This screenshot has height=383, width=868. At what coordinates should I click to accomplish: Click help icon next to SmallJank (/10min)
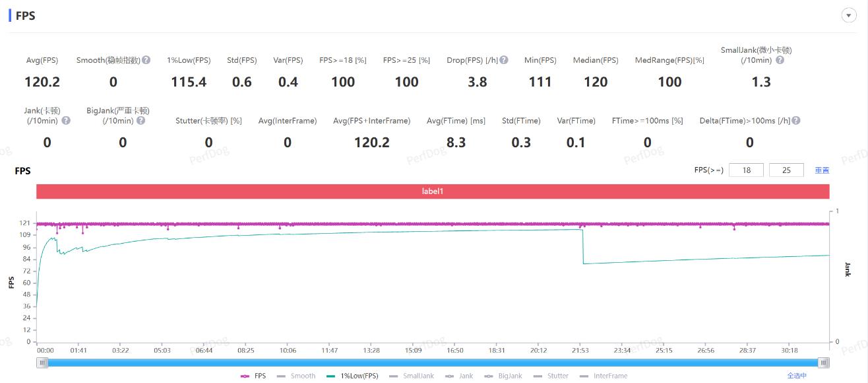[x=780, y=60]
